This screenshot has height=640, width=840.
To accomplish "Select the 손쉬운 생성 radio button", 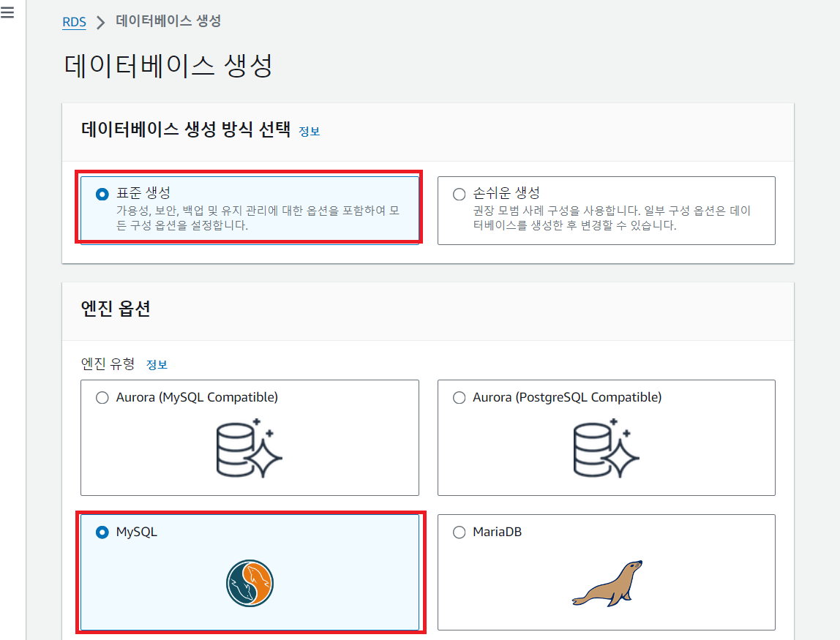I will pos(459,194).
